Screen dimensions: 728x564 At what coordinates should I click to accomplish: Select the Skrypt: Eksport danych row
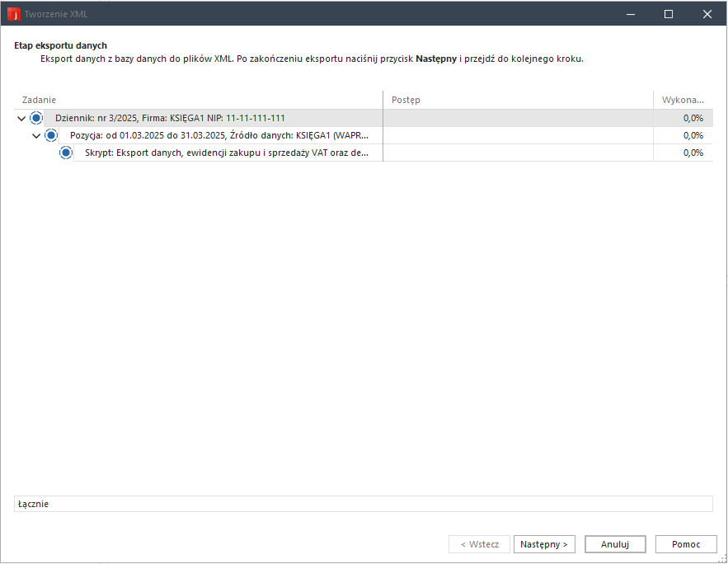pyautogui.click(x=227, y=153)
